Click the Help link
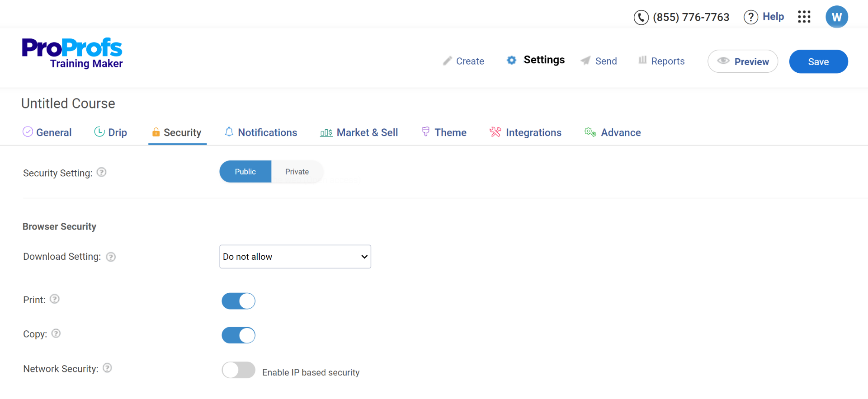The height and width of the screenshot is (399, 868). (773, 17)
